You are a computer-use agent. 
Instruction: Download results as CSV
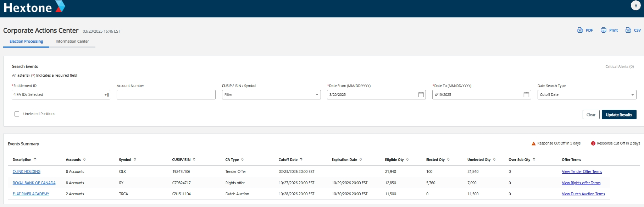tap(633, 30)
